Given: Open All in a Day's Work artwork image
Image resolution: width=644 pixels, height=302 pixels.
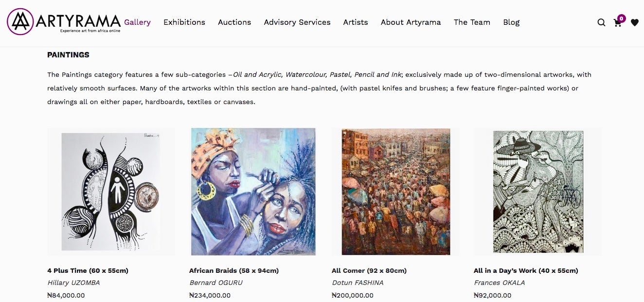Looking at the screenshot, I should (x=537, y=192).
